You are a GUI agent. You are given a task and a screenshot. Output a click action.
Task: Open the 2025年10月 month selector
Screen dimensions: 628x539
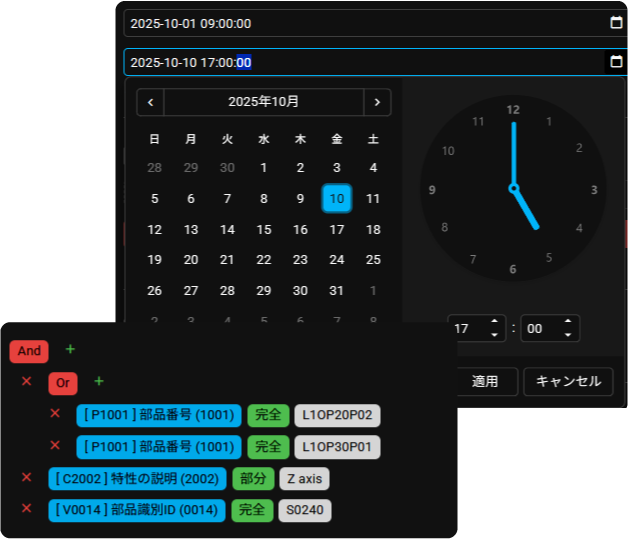click(264, 102)
